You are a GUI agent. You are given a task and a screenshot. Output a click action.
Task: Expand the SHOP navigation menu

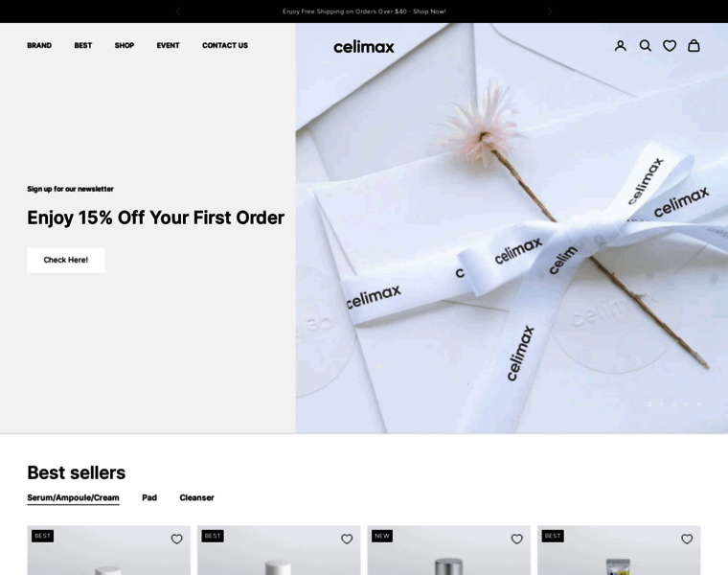click(125, 45)
